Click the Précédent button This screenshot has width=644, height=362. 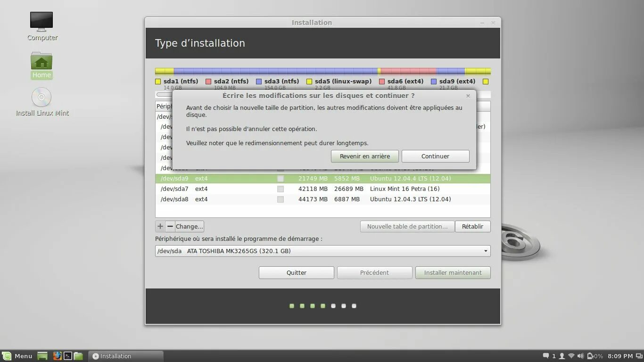375,272
